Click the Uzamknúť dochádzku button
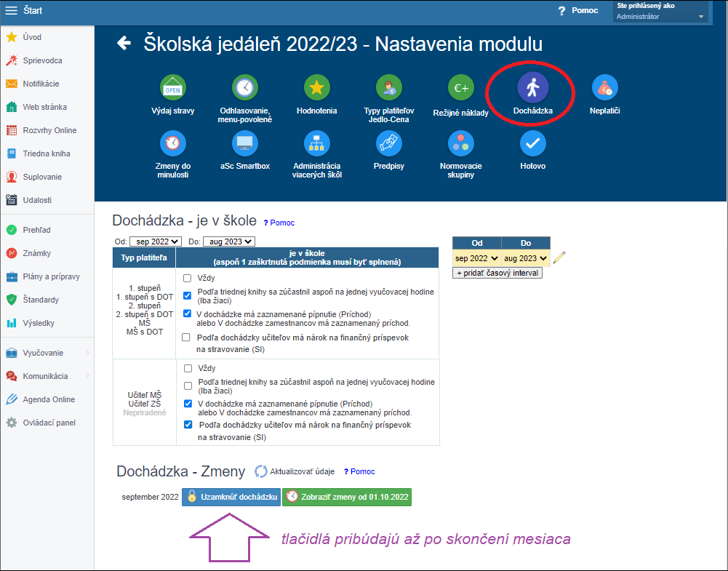 point(231,497)
